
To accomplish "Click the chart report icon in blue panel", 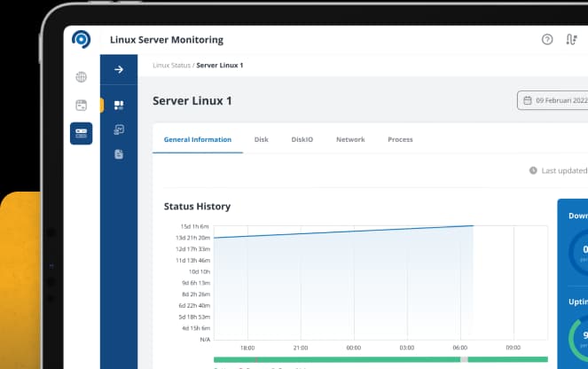I will pos(119,130).
